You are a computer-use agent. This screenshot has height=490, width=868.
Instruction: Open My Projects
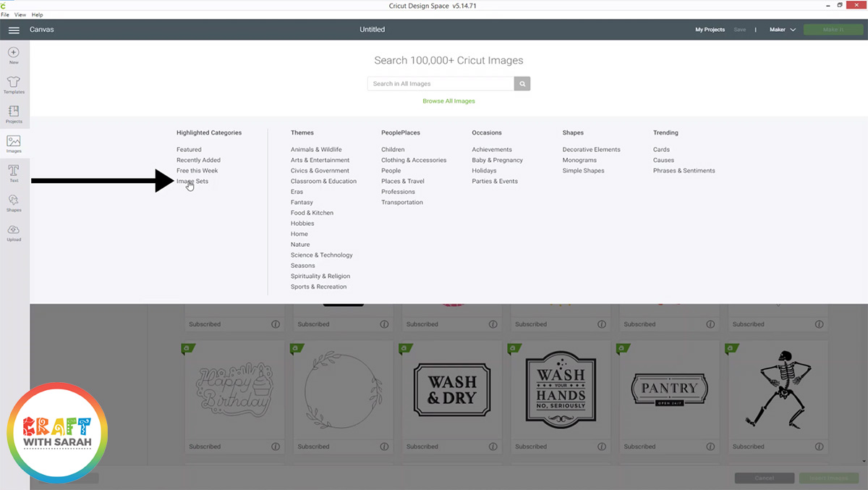710,30
